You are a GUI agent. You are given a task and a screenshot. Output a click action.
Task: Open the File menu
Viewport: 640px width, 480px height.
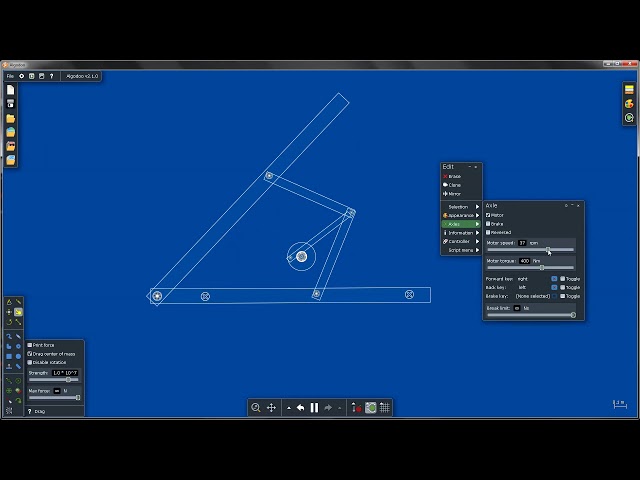coord(10,76)
